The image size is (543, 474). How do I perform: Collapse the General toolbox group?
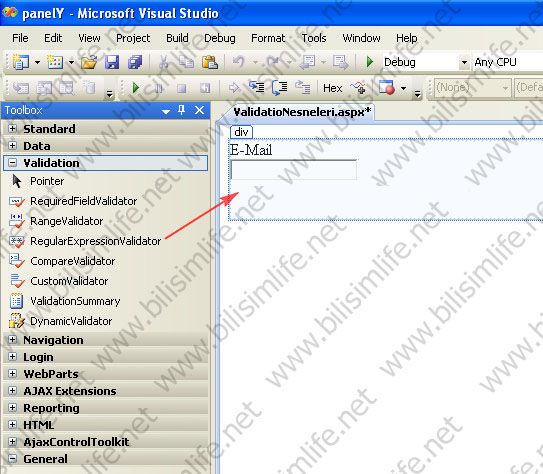point(12,458)
